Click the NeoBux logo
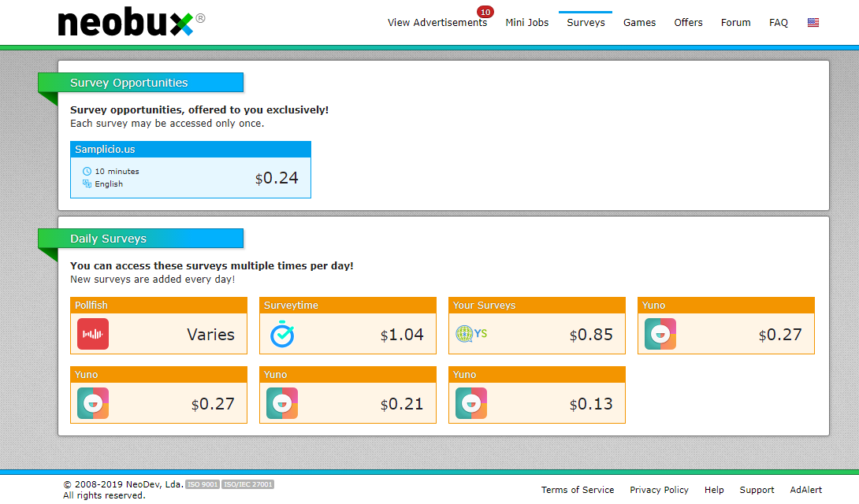This screenshot has width=859, height=504. click(131, 22)
